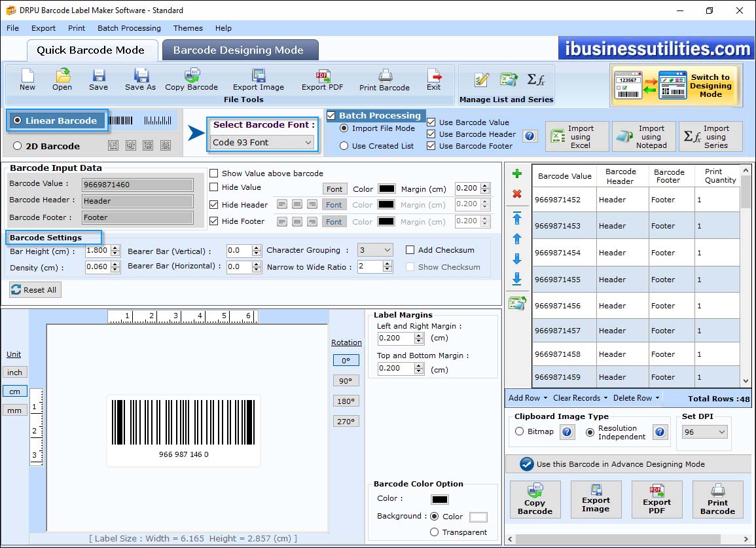Click the Excel icon in Manage List and Series
Screen dimensions: 756x548
click(509, 79)
